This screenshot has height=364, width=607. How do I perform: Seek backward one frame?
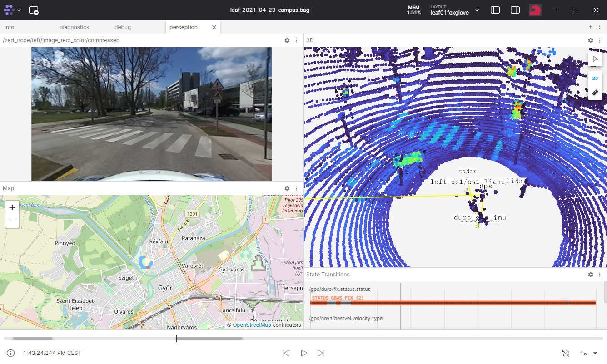click(x=286, y=353)
